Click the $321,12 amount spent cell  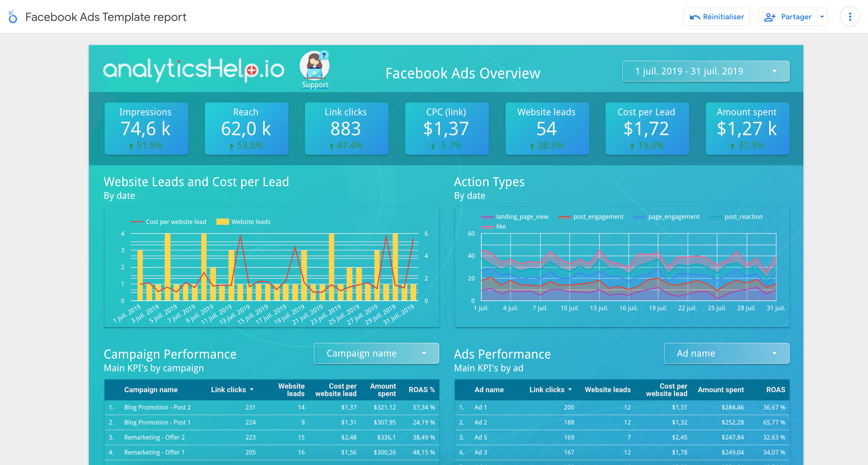pyautogui.click(x=384, y=407)
